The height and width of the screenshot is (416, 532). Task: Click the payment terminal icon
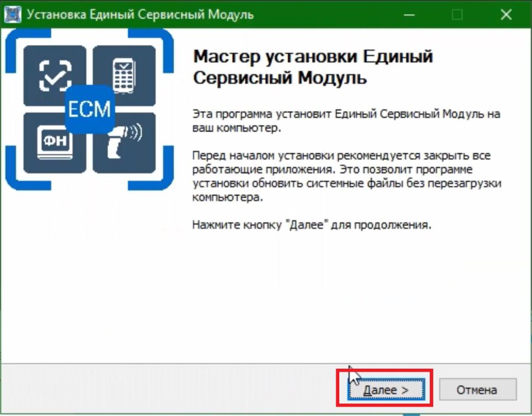click(124, 76)
